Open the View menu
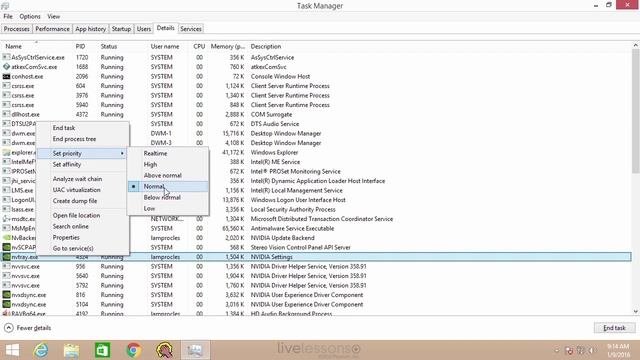Image resolution: width=640 pixels, height=360 pixels. 53,16
